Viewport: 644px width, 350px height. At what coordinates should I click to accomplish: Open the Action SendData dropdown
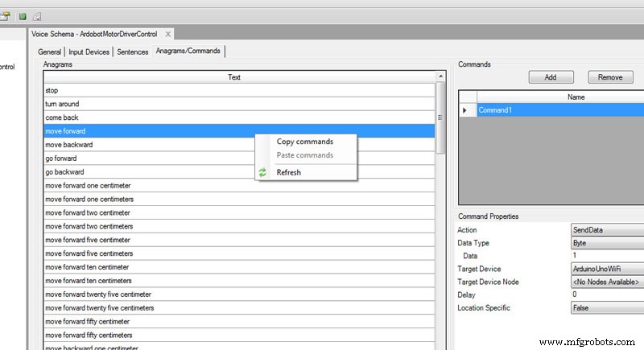tap(606, 230)
